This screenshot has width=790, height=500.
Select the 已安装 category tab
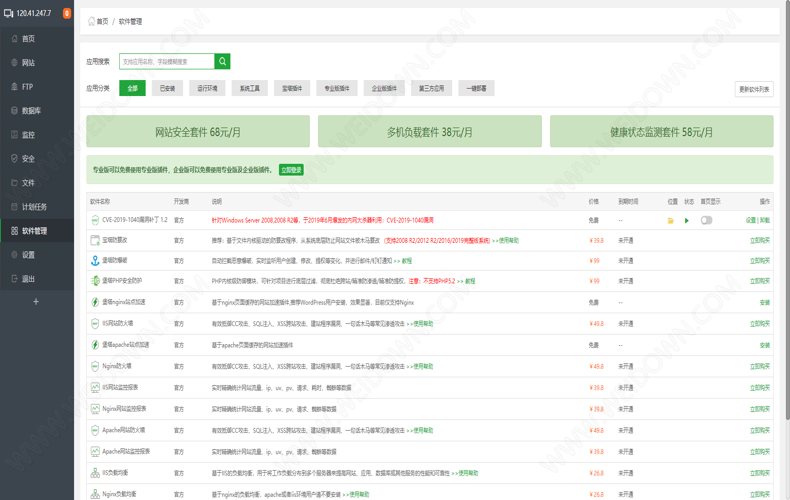coord(167,88)
